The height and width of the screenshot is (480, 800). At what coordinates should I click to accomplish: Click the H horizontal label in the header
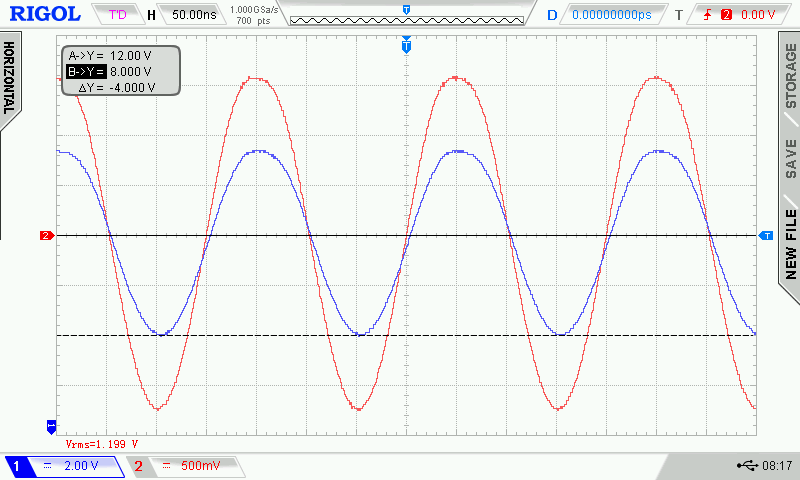[151, 15]
